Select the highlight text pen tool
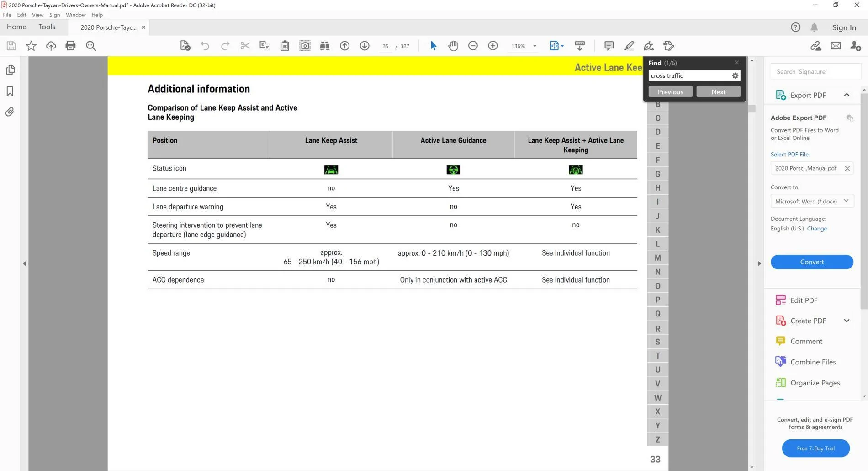868x471 pixels. [x=629, y=46]
